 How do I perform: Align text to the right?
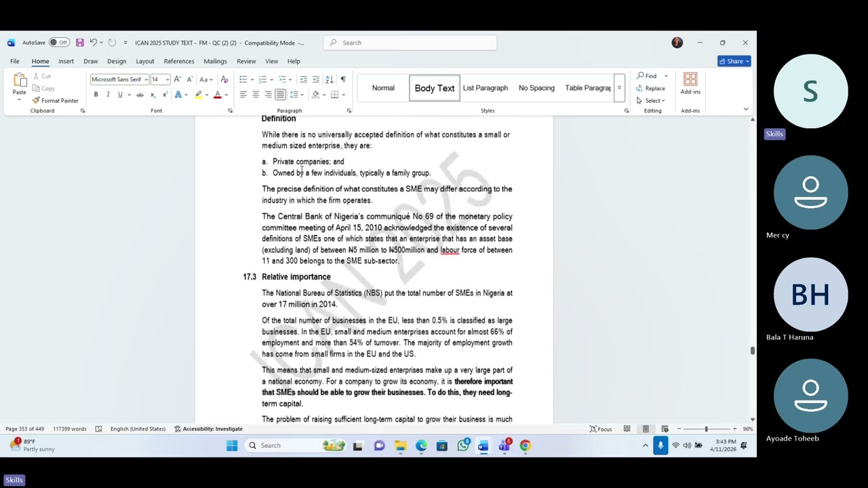click(x=268, y=95)
